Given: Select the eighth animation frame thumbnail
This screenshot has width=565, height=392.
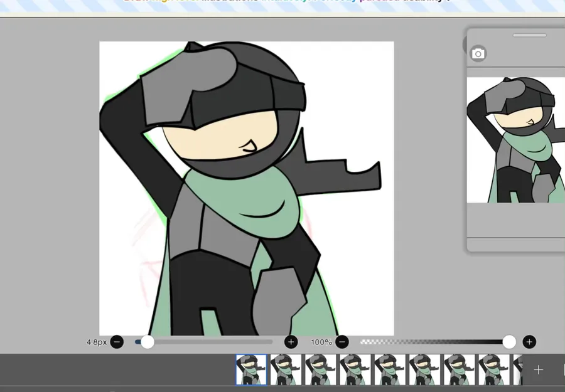Looking at the screenshot, I should pos(494,369).
